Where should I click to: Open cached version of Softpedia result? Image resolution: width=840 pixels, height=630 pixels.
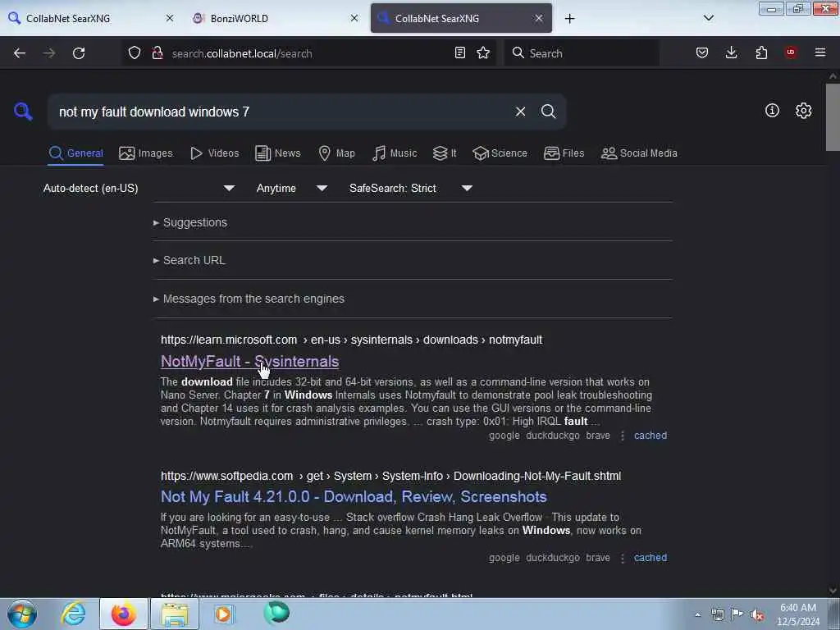click(x=651, y=558)
